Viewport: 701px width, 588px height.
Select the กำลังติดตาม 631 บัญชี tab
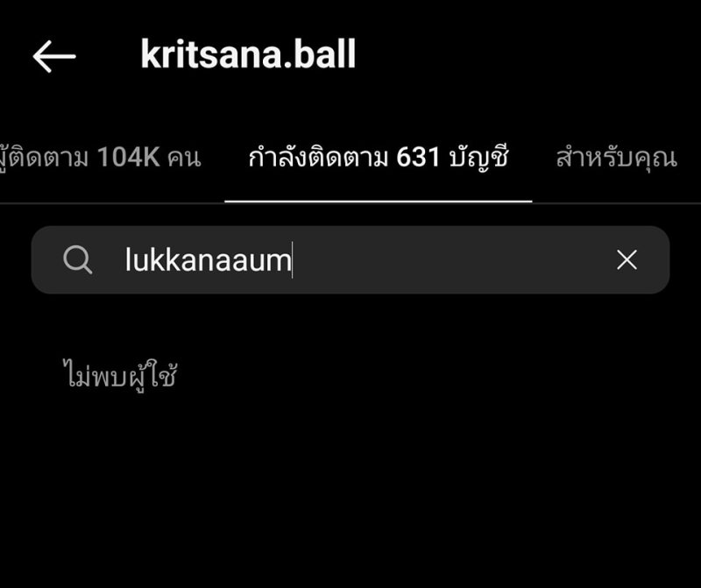point(379,158)
